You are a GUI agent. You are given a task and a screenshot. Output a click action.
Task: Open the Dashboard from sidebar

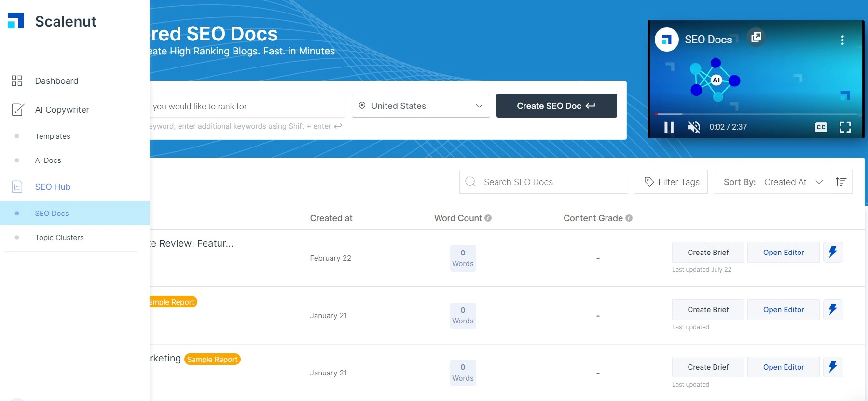point(56,81)
